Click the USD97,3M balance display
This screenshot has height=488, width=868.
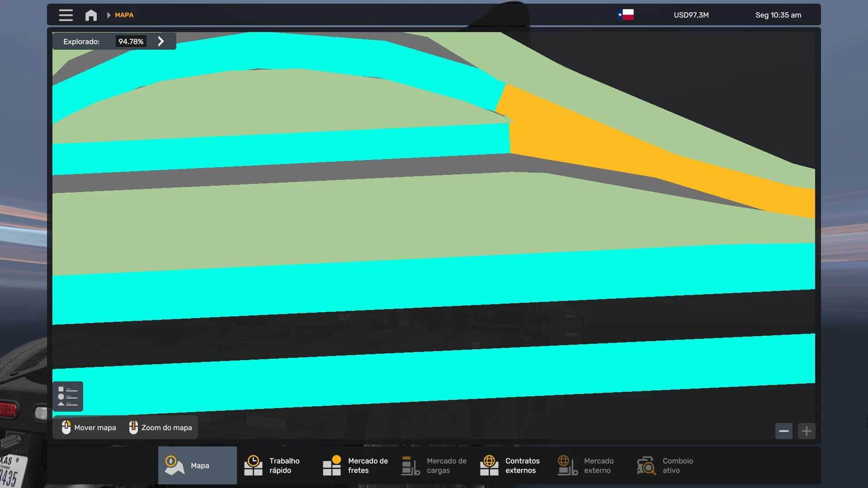691,15
